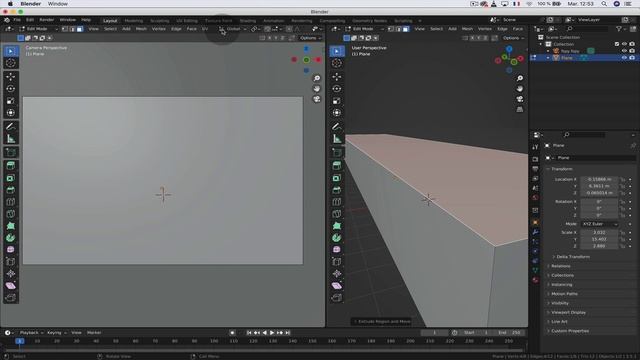Screen dimensions: 640x360
Task: Select the Cursor tool in left viewport
Action: pos(11,63)
